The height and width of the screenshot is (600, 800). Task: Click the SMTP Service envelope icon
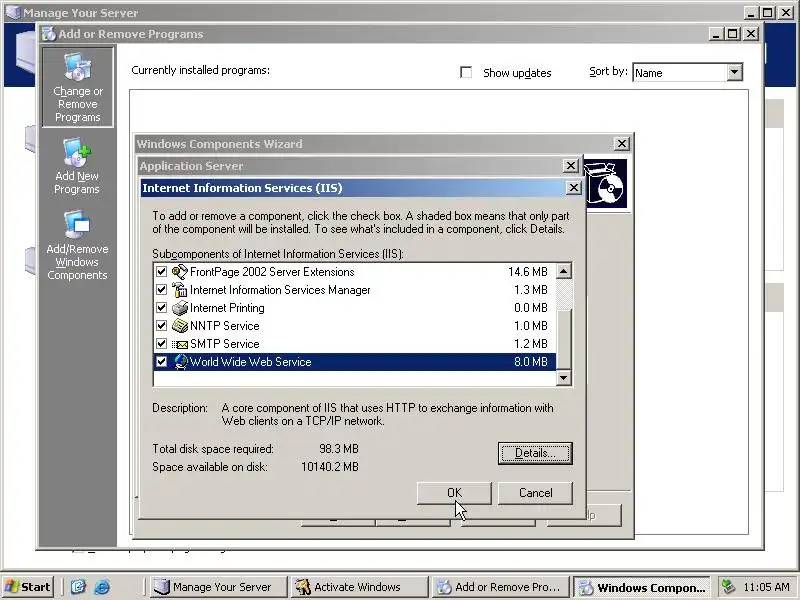coord(180,344)
